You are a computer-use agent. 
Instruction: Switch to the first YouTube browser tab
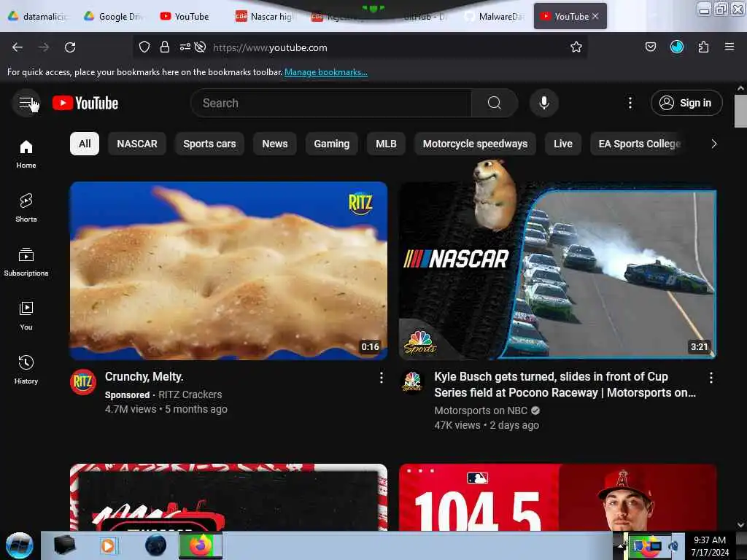(x=186, y=17)
